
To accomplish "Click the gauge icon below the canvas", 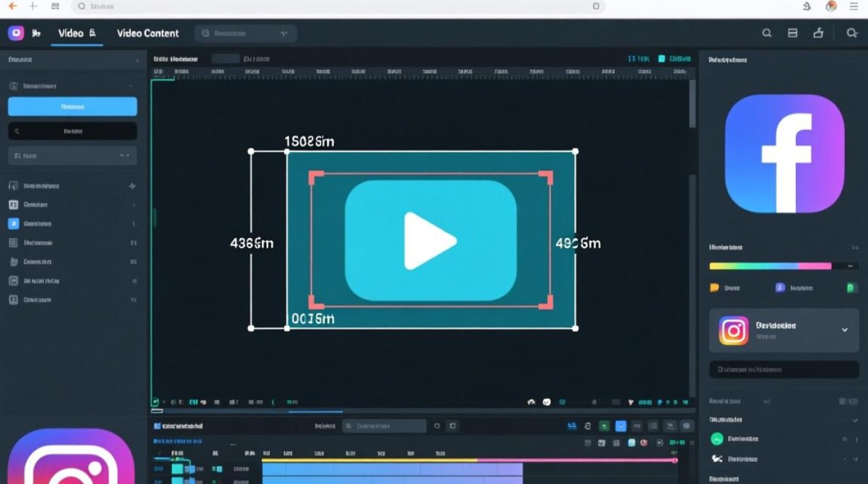I will [x=532, y=401].
